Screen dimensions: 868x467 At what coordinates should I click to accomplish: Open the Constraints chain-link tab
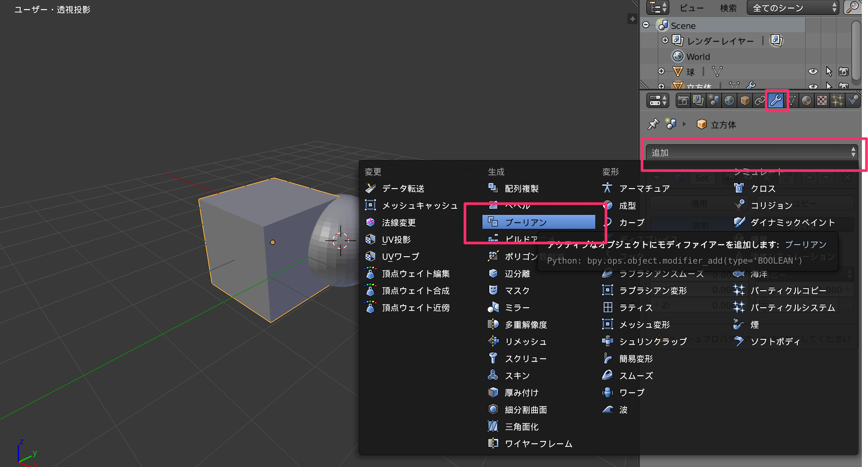tap(760, 101)
